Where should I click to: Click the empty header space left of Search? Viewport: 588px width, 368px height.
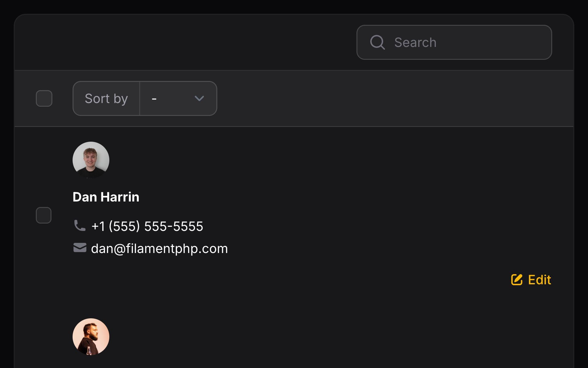184,42
